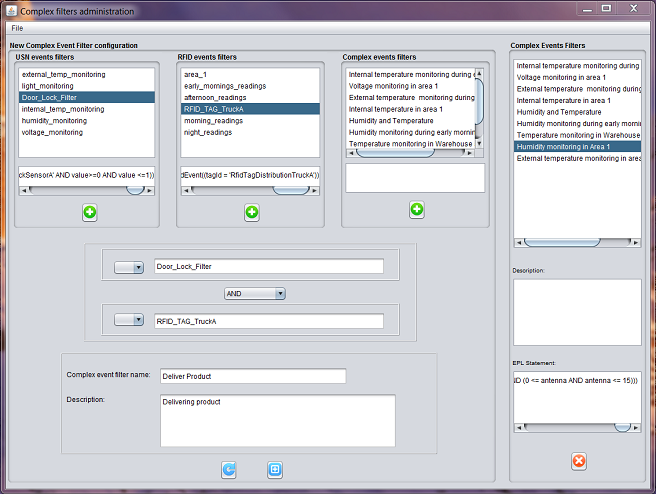Add the selected USN events filter

(90, 212)
